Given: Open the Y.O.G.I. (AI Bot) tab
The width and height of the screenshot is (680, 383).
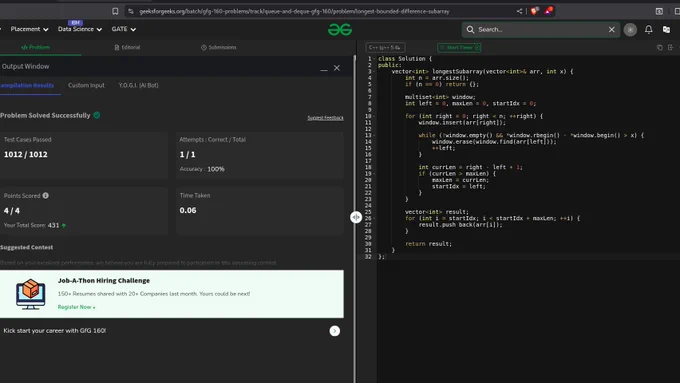Looking at the screenshot, I should tap(138, 85).
